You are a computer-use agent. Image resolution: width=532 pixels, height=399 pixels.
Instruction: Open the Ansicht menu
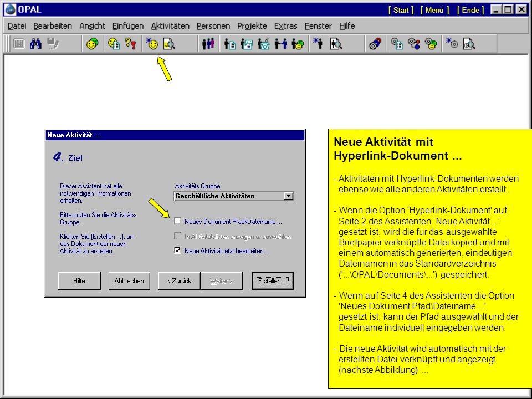pyautogui.click(x=92, y=26)
